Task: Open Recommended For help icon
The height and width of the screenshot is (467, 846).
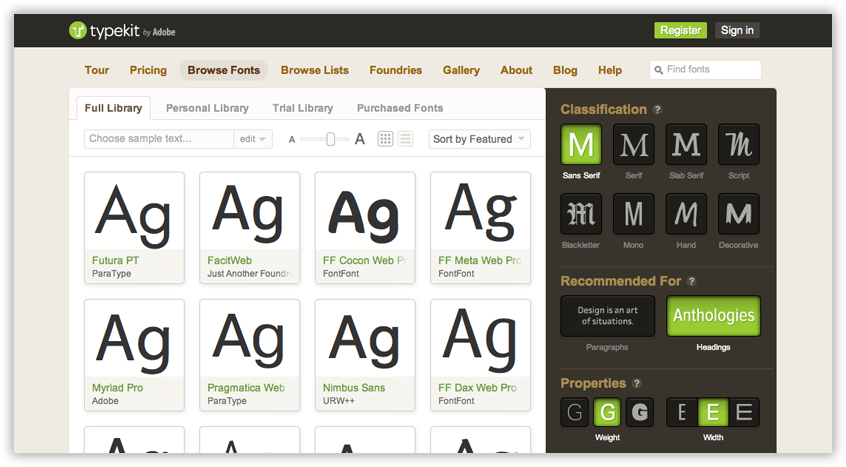Action: click(x=692, y=281)
